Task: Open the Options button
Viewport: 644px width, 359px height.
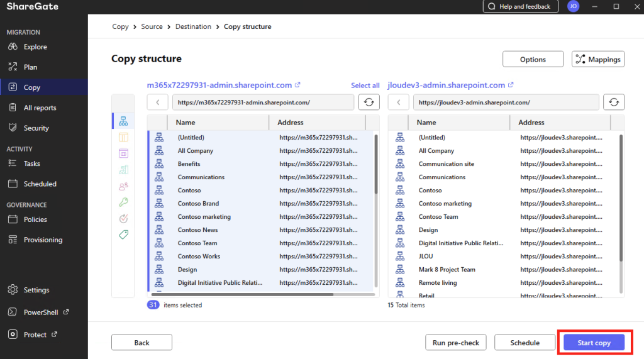Action: pyautogui.click(x=533, y=59)
